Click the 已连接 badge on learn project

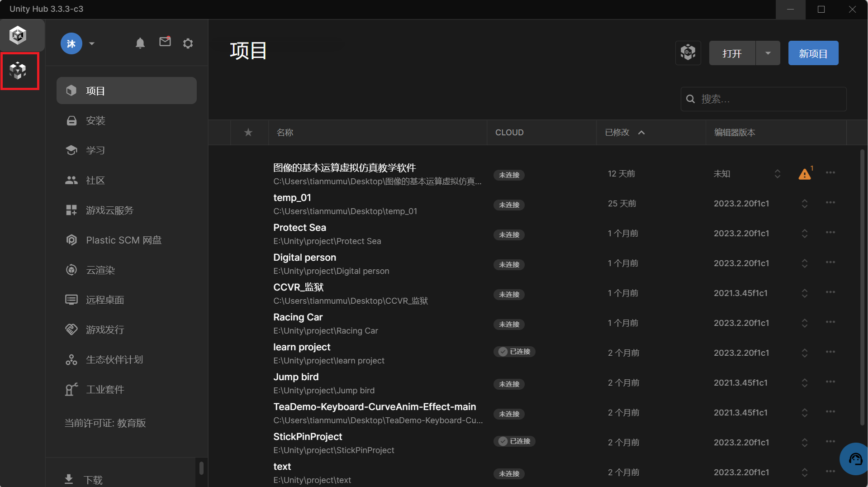(514, 352)
